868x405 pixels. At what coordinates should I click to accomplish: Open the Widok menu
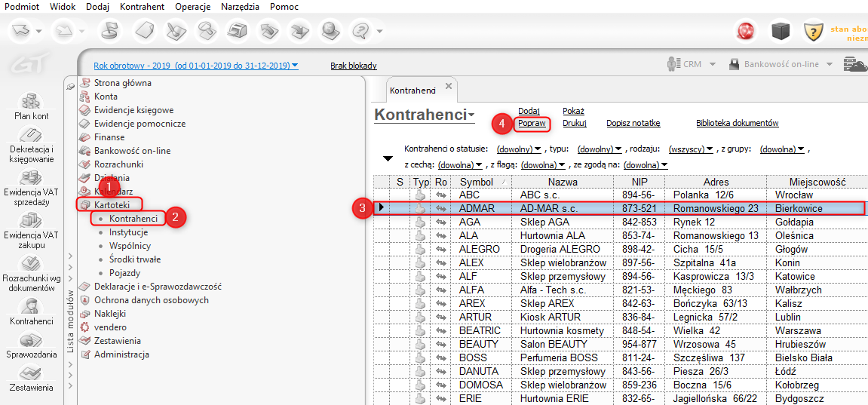pyautogui.click(x=63, y=7)
